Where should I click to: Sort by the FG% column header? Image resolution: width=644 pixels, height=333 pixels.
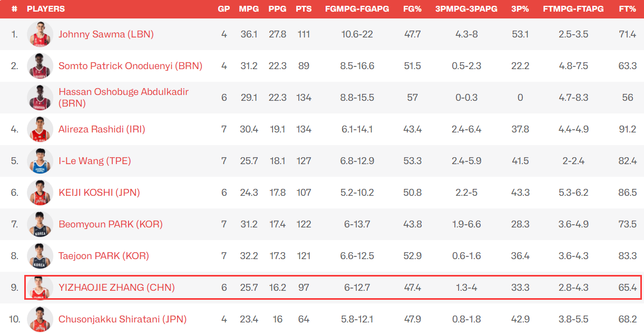coord(412,9)
